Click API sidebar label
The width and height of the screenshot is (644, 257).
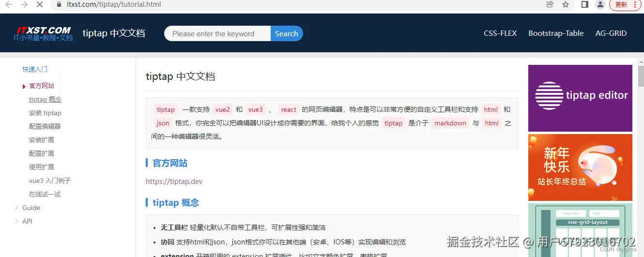27,221
